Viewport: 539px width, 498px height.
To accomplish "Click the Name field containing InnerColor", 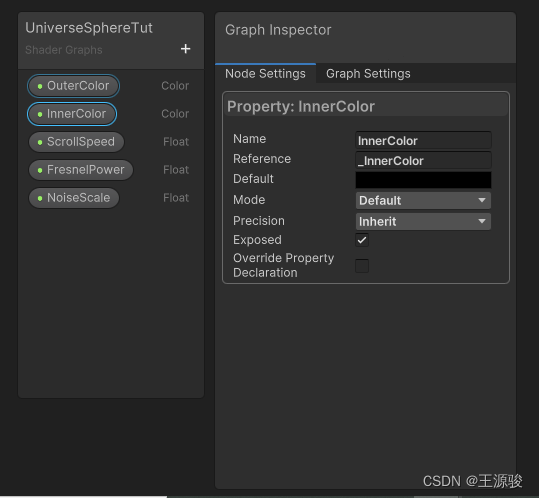I will point(423,141).
